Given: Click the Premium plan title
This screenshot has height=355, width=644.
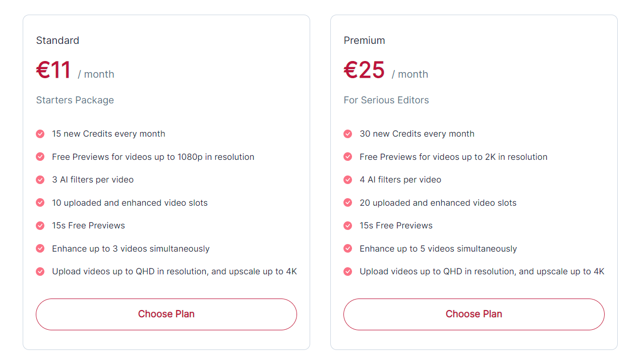Looking at the screenshot, I should point(364,40).
